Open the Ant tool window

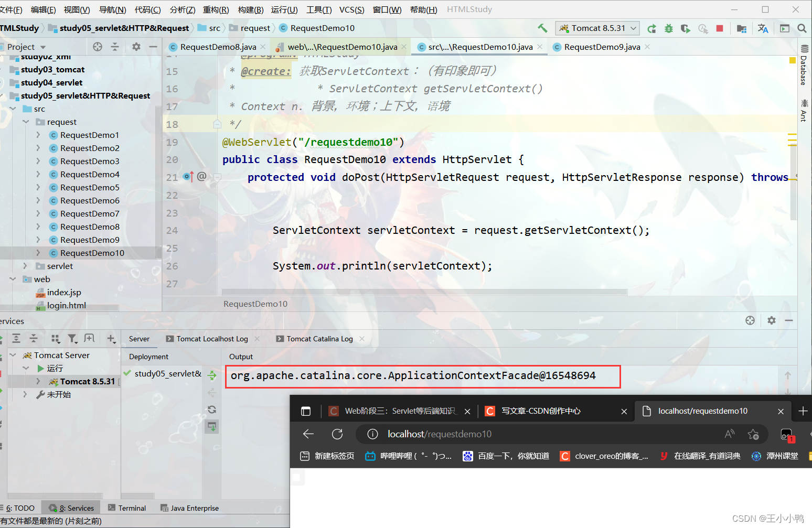tap(804, 110)
